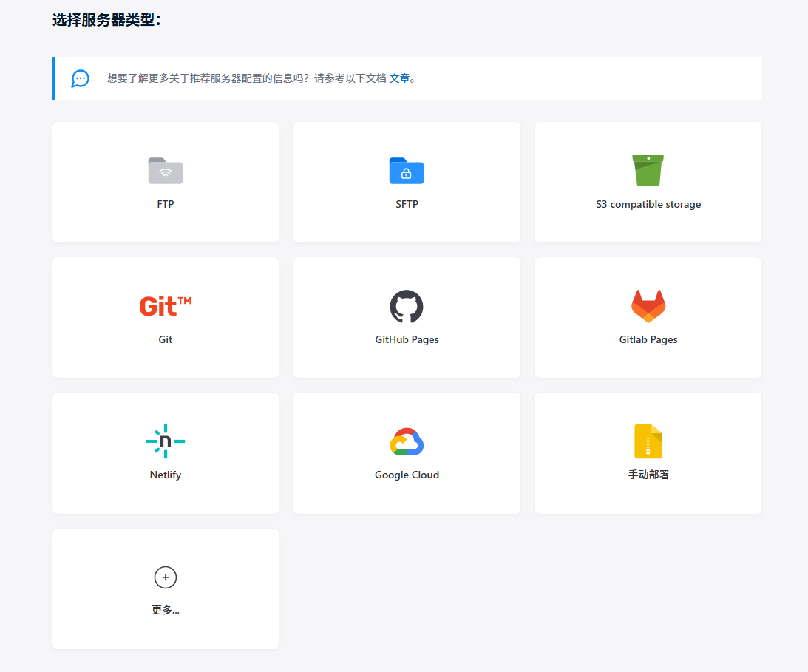
Task: Click the red Git logo
Action: pos(166,306)
